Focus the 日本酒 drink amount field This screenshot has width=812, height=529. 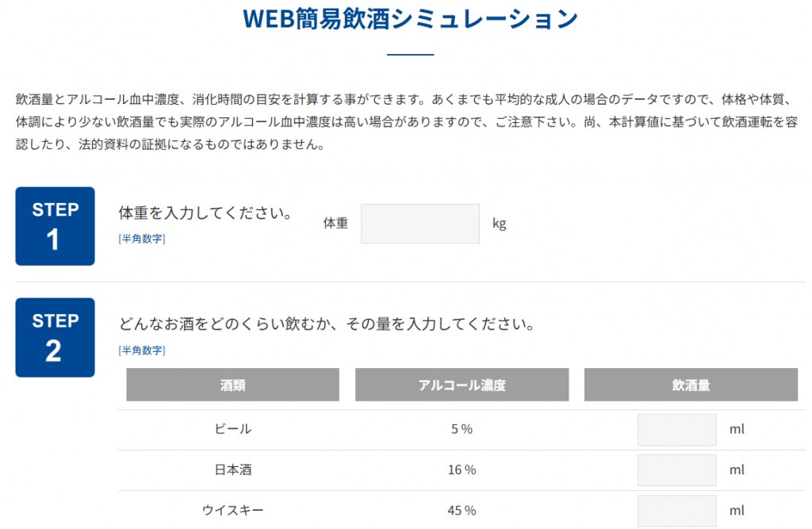677,470
